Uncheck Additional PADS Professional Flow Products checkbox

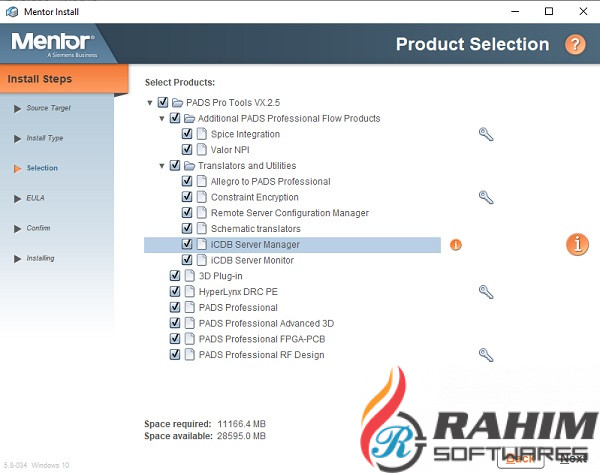175,118
